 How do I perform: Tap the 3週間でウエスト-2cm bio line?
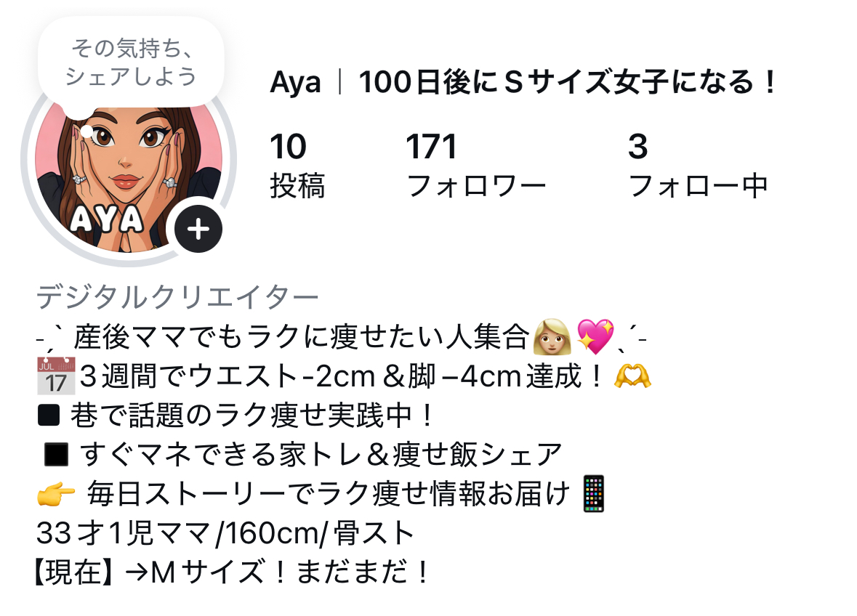tap(344, 376)
